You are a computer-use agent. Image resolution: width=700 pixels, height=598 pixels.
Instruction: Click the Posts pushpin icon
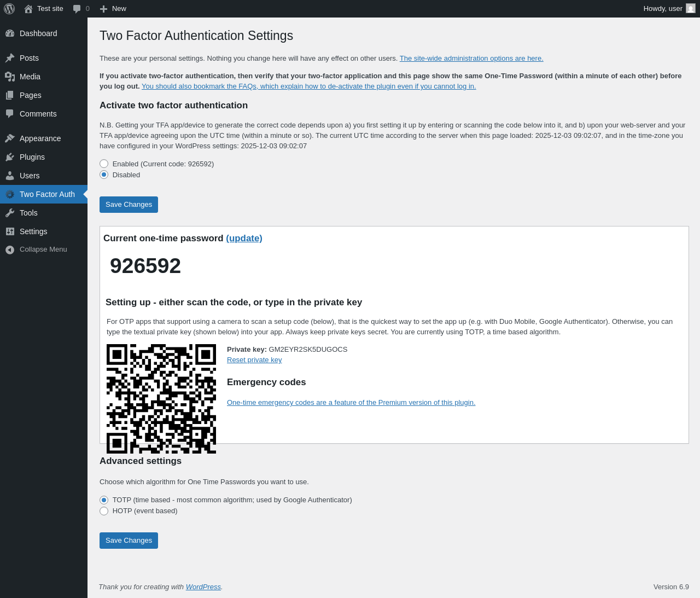click(10, 58)
